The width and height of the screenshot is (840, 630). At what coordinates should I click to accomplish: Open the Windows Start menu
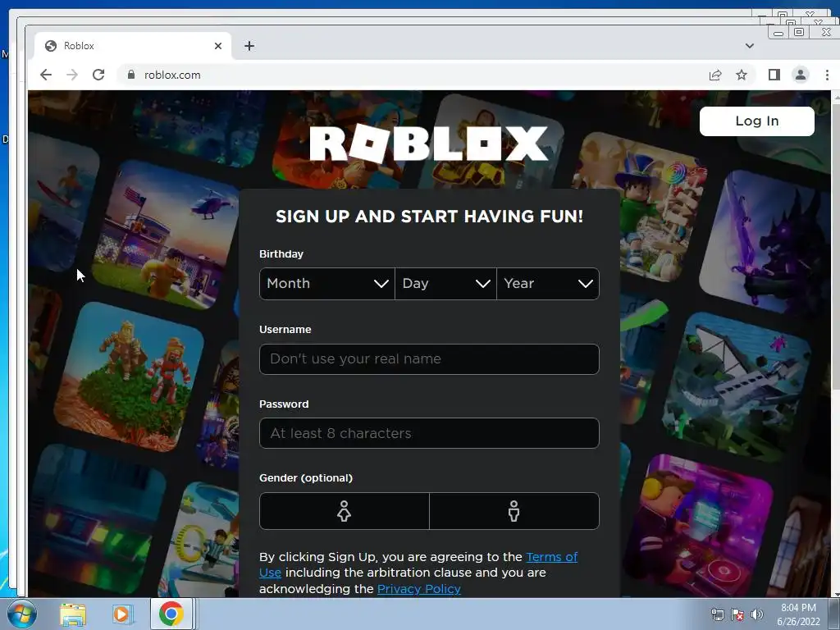[21, 614]
